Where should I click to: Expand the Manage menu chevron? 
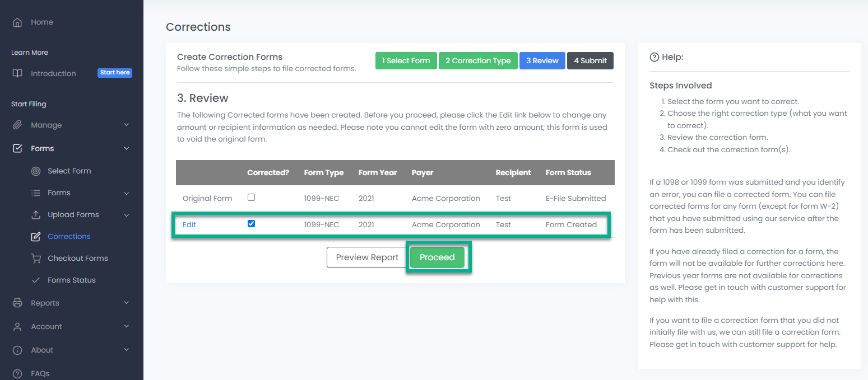tap(126, 125)
